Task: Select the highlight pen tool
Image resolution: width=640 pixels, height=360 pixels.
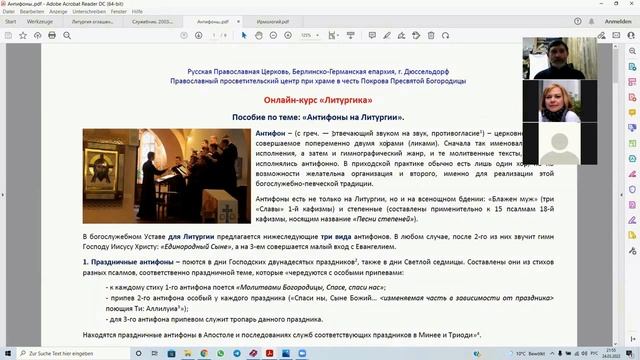Action: tap(387, 36)
